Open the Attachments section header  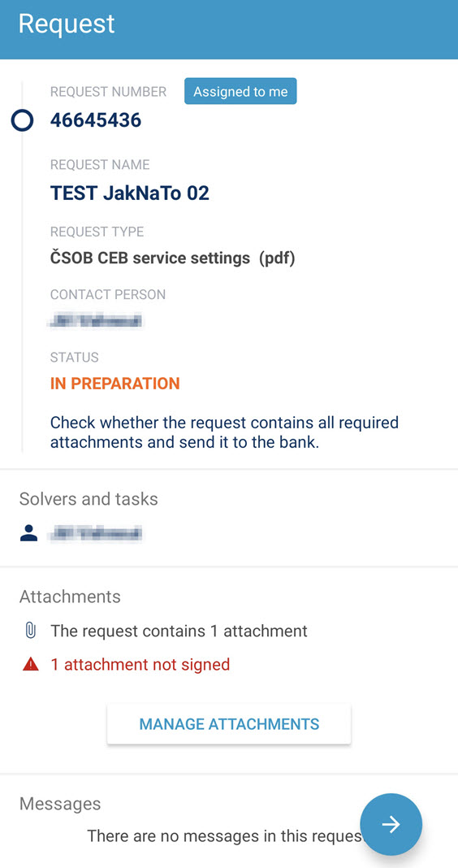pos(70,597)
